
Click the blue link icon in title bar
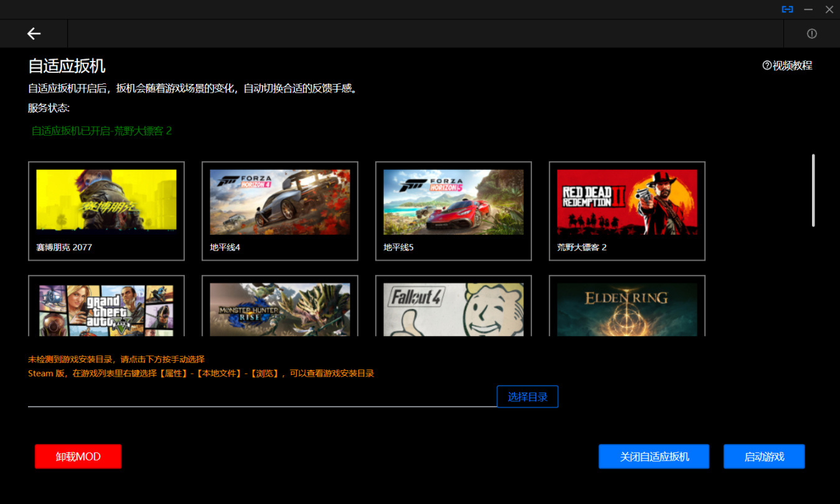click(788, 9)
